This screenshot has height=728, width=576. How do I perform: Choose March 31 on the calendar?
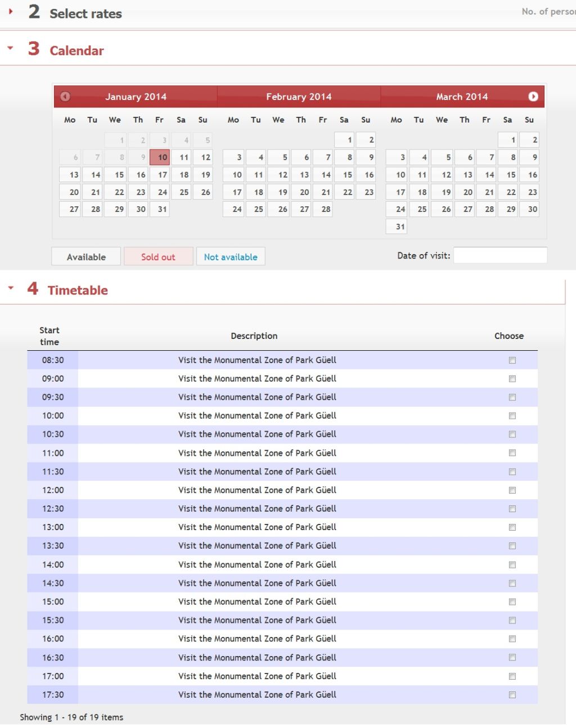[x=396, y=227]
